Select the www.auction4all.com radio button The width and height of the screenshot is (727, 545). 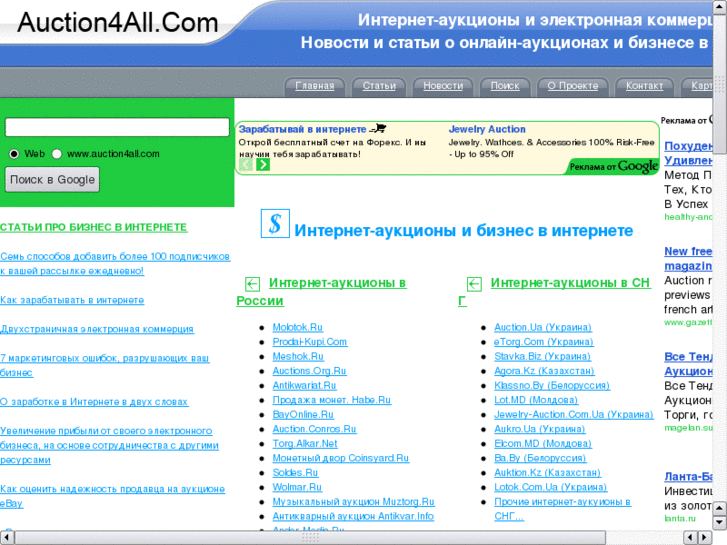tap(57, 154)
